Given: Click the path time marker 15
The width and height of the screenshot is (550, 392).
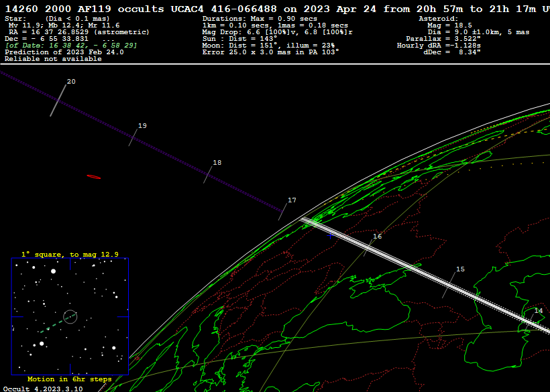Looking at the screenshot, I should coord(460,269).
